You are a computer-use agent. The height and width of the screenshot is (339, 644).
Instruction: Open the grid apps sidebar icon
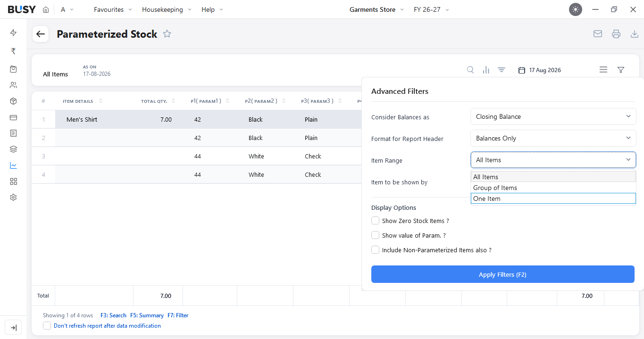pos(13,182)
